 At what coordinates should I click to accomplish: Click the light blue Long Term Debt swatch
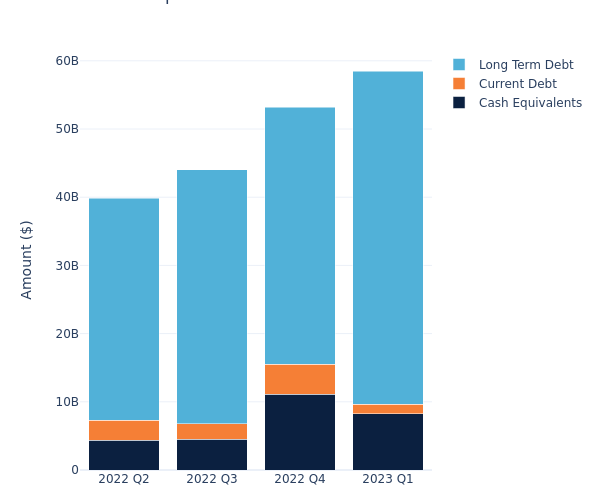[459, 65]
